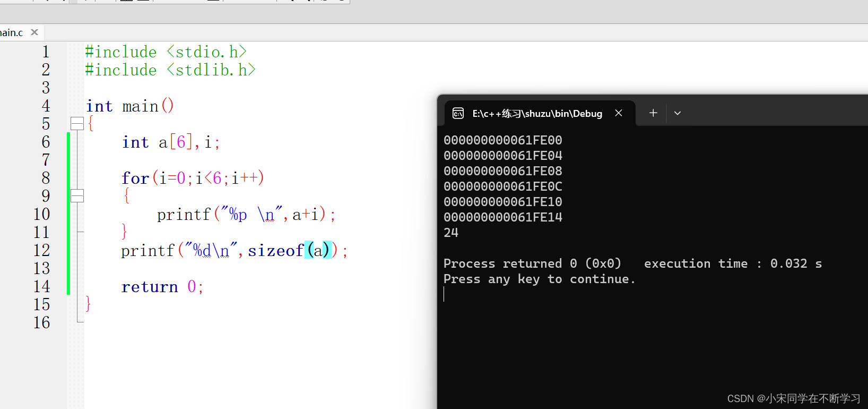Screen dimensions: 868x409
Task: Click line number 1 in the gutter
Action: (x=46, y=52)
